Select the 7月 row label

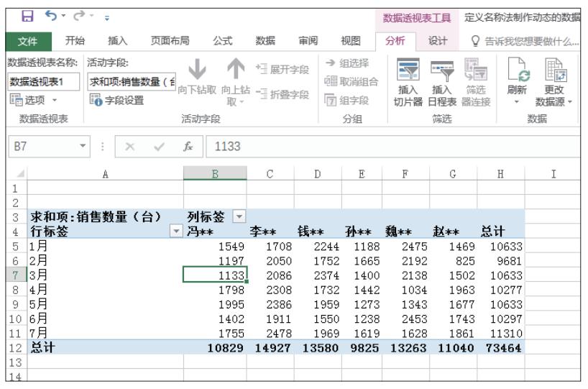click(106, 333)
